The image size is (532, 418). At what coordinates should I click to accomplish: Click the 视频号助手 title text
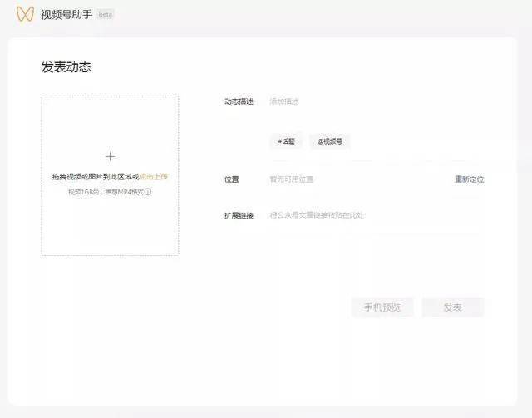66,14
